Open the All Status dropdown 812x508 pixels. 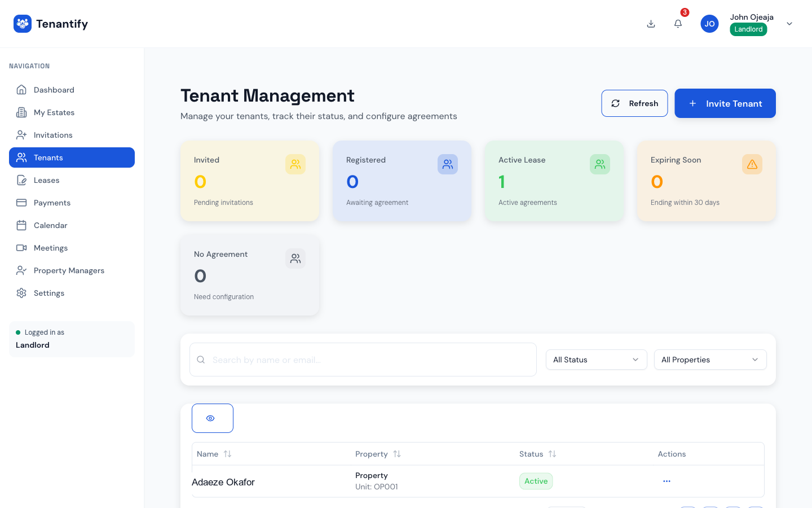pyautogui.click(x=597, y=360)
